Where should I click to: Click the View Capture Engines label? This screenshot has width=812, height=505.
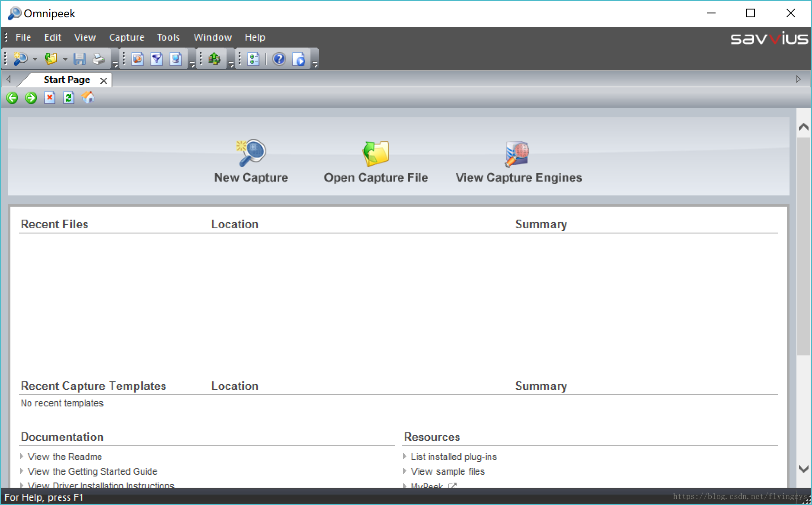coord(519,178)
